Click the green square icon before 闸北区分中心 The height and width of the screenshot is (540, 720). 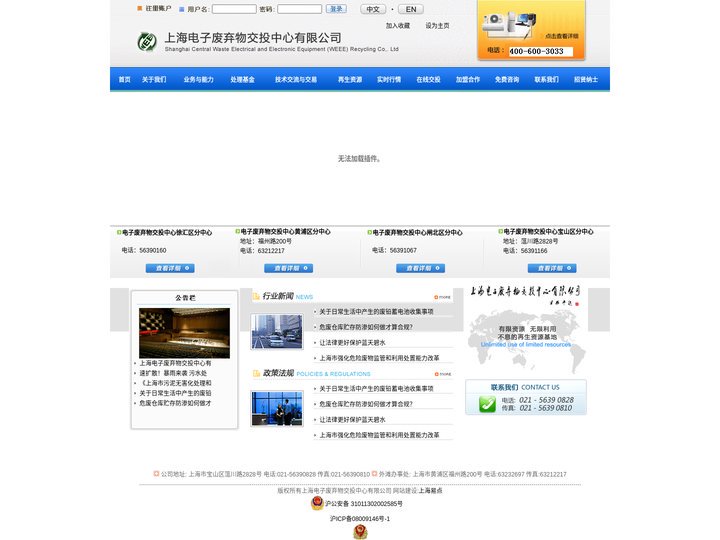tap(370, 232)
